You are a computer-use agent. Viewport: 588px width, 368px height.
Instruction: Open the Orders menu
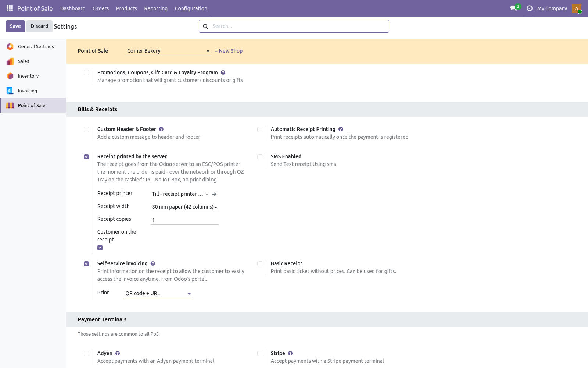101,8
